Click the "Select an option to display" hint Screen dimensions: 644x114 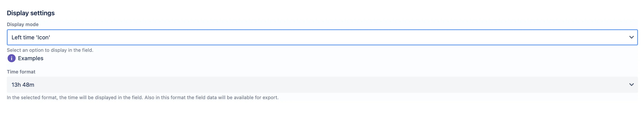click(50, 50)
